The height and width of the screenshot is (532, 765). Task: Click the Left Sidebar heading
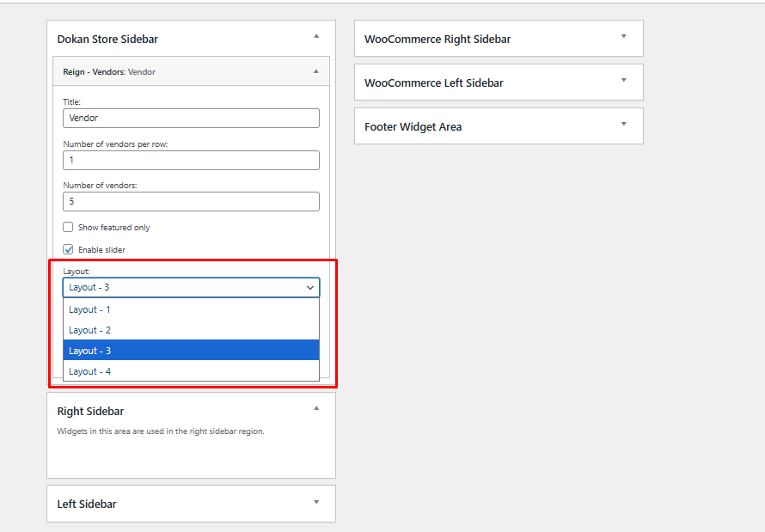[87, 504]
